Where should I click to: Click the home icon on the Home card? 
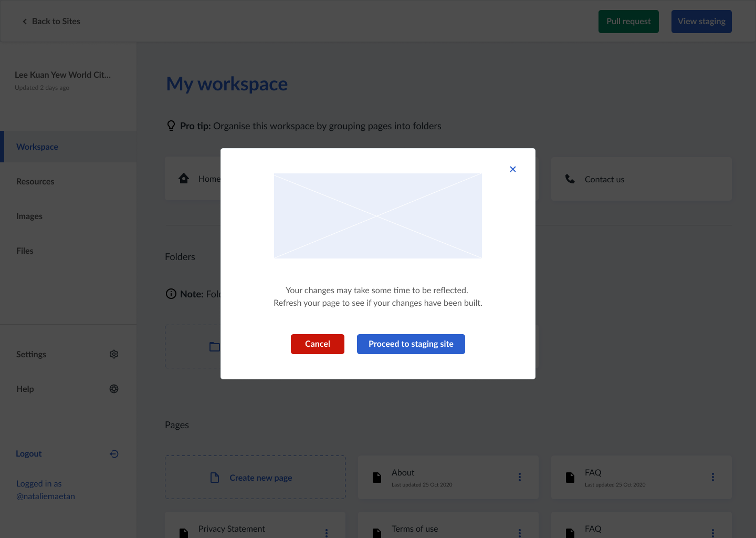[184, 178]
